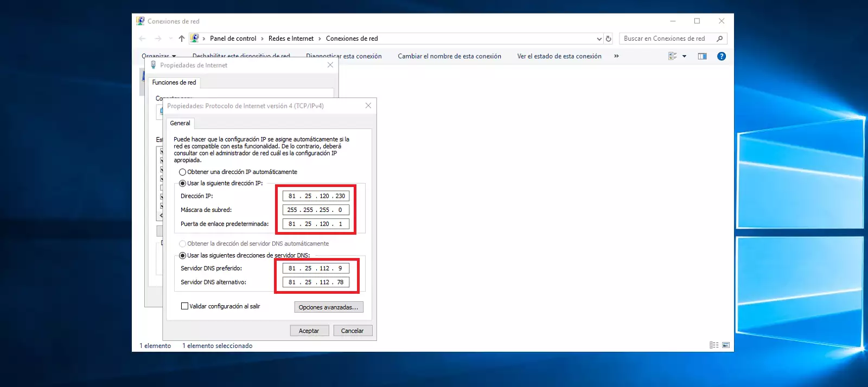Select 'Usar la siguiente dirección IP' option
Screen dimensions: 868x387
coord(183,183)
